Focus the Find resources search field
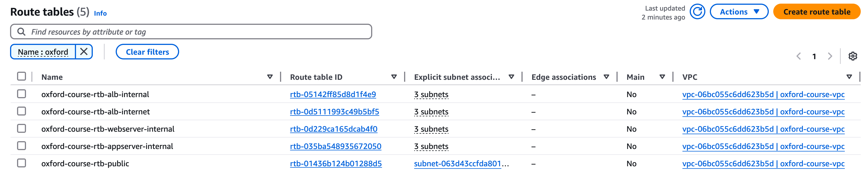Screen dimensions: 868x178 click(195, 32)
